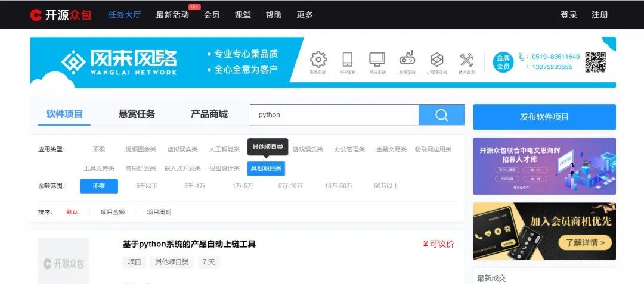Screen dimensions: 644x284
Task: Filter by 视频图像类 application type
Action: tap(141, 149)
